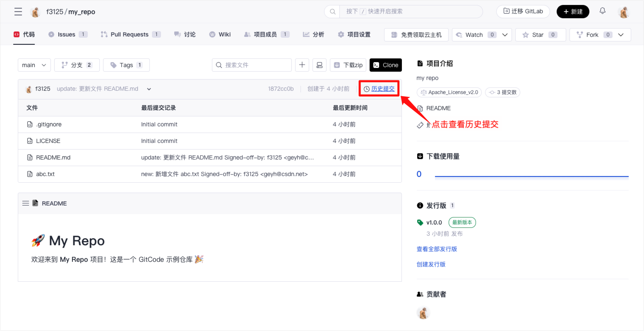The height and width of the screenshot is (331, 644).
Task: Click the README outline list icon
Action: click(x=26, y=203)
